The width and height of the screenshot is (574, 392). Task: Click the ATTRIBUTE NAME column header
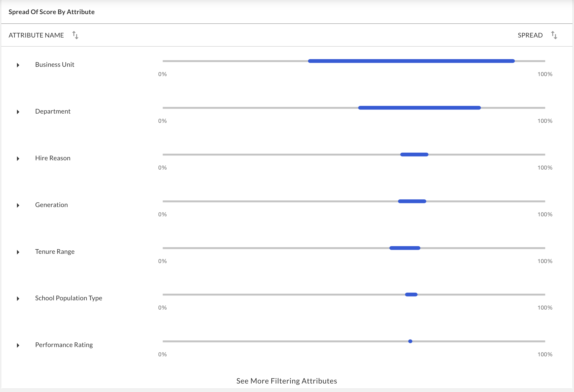click(x=36, y=35)
